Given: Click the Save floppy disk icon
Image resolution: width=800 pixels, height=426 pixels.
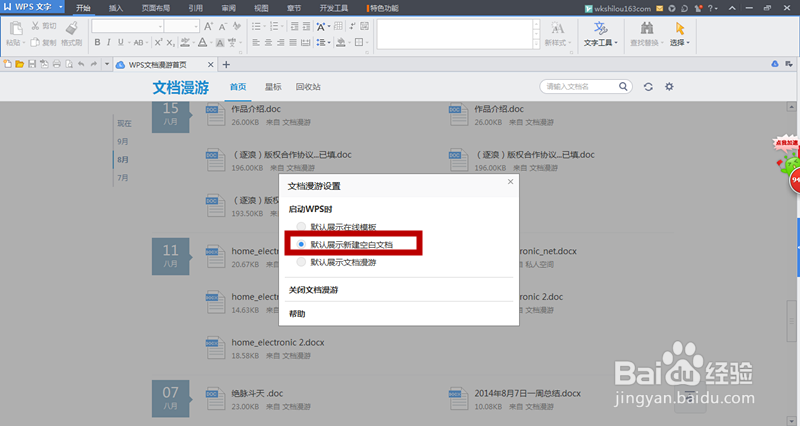Looking at the screenshot, I should (x=32, y=64).
